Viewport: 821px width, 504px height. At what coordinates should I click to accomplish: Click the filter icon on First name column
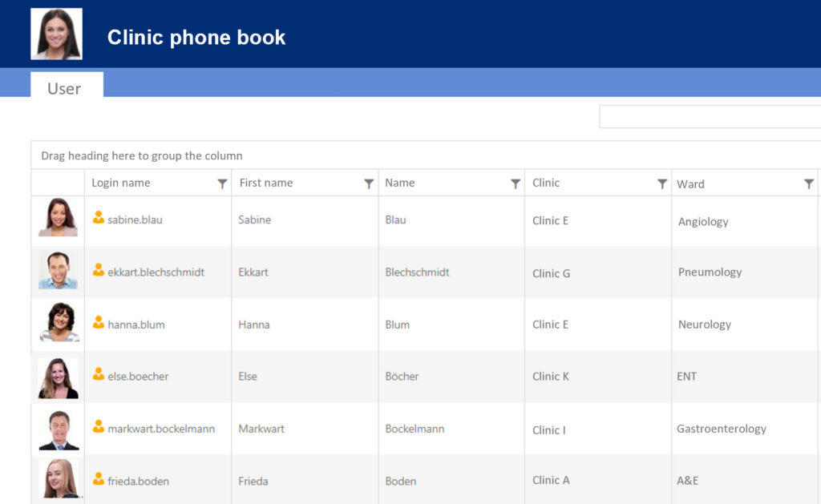point(370,183)
